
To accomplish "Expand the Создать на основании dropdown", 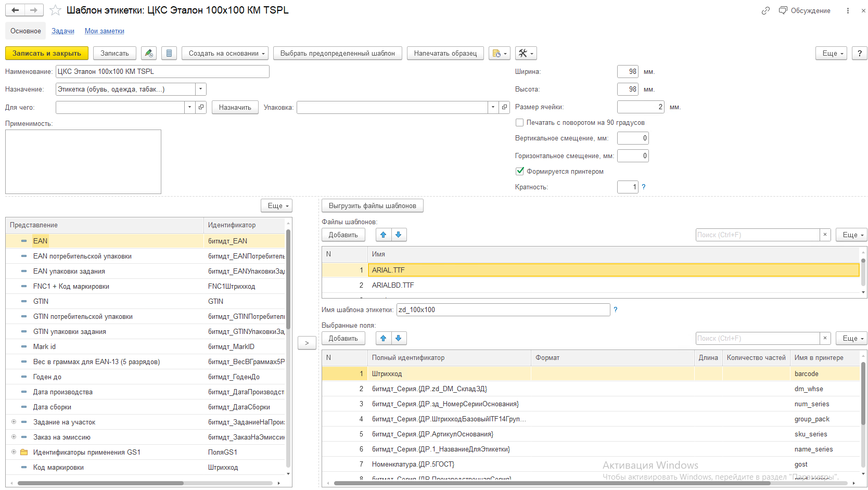I will [225, 53].
